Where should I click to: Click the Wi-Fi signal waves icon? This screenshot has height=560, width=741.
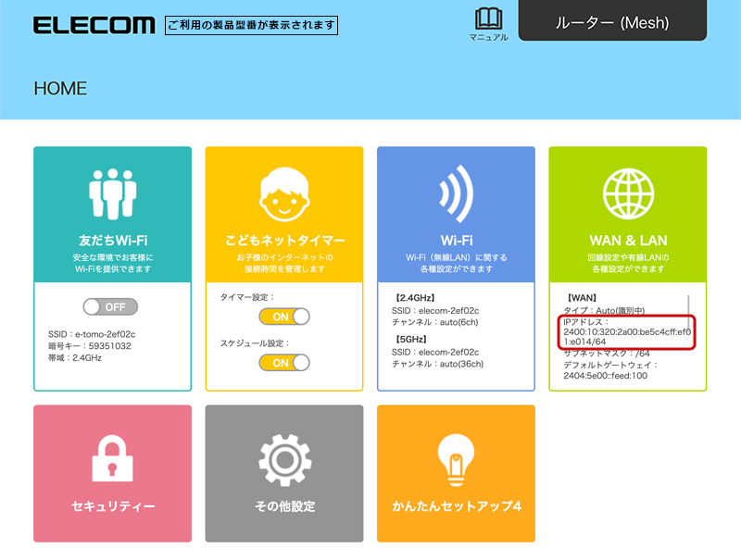click(x=456, y=193)
